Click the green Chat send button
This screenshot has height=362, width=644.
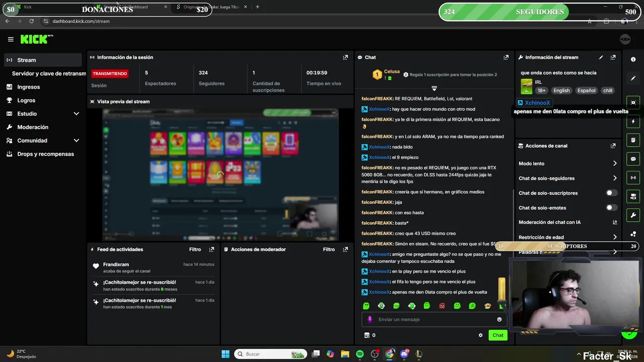498,335
